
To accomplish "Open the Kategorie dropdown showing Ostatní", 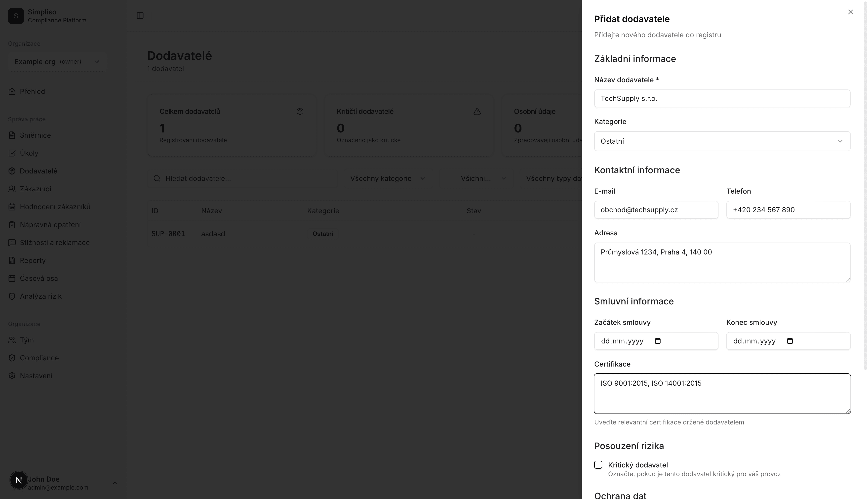I will coord(722,141).
